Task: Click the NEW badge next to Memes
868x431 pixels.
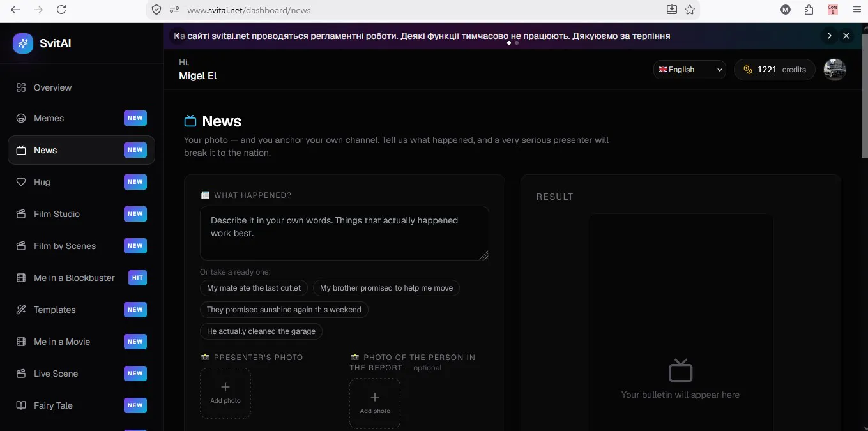Action: click(x=135, y=118)
